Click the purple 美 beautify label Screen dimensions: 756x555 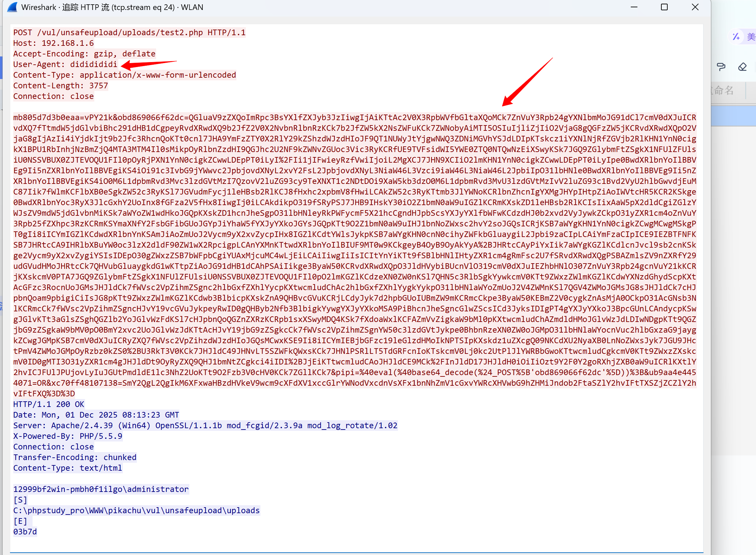(751, 37)
